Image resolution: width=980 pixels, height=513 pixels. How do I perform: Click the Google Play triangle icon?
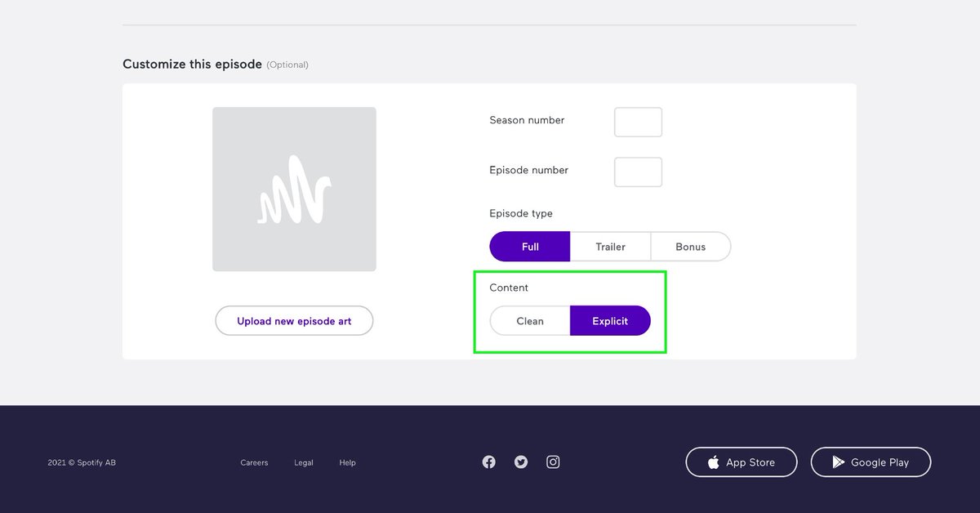[838, 462]
